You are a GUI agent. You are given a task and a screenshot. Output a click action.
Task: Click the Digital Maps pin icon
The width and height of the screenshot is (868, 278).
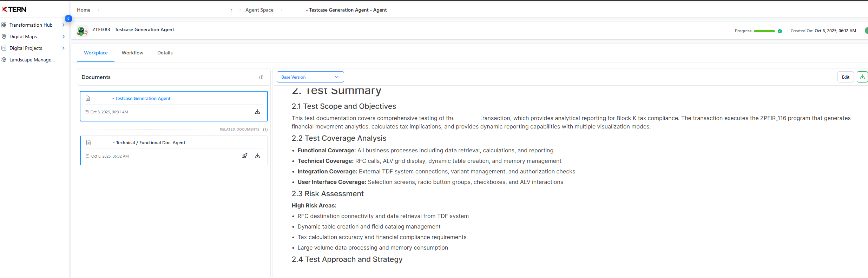4,37
